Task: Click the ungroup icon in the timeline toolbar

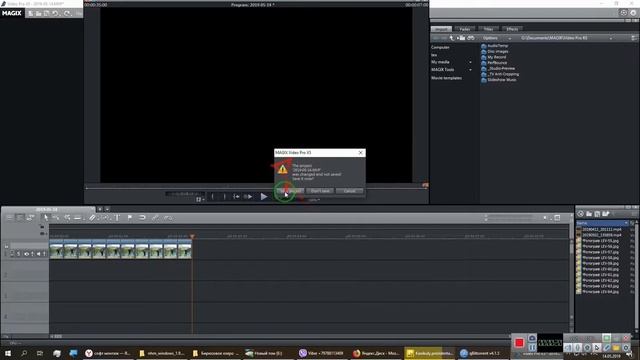Action: tap(168, 218)
